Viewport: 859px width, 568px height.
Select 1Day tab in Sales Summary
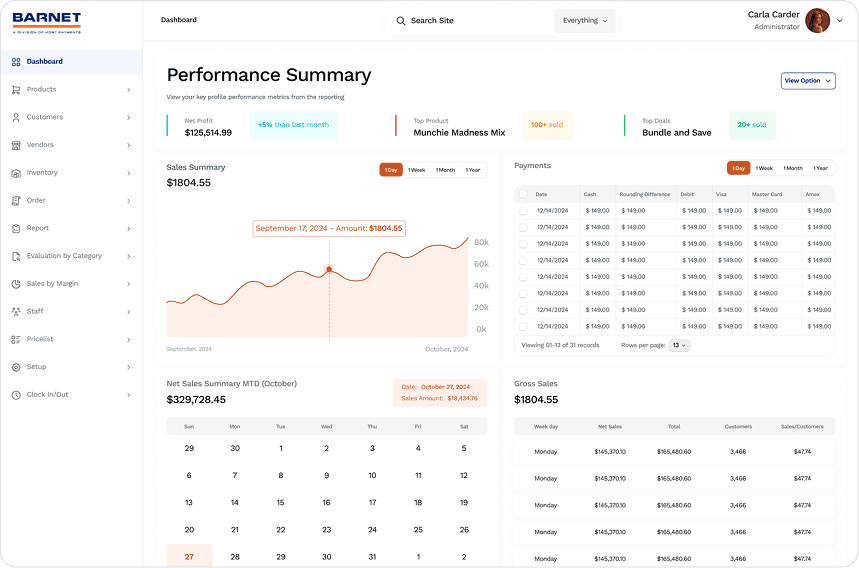click(391, 170)
